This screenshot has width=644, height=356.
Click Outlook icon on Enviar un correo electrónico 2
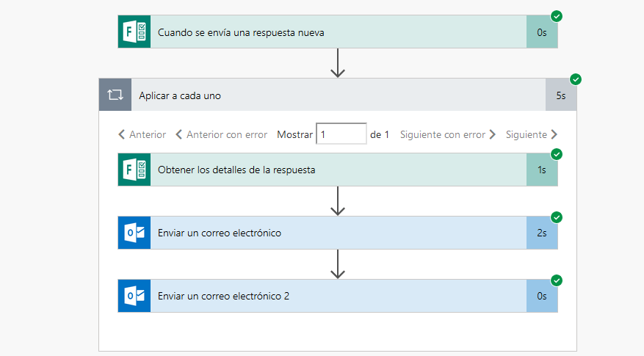tap(134, 296)
